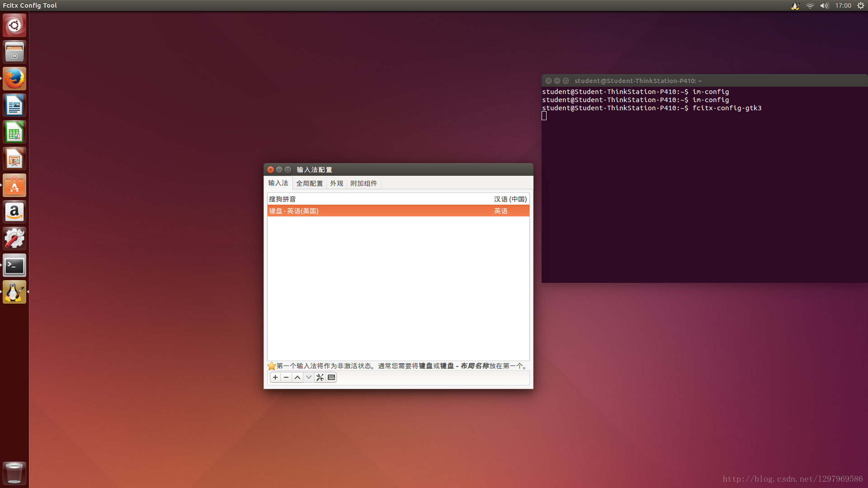Move selected input method up

[x=297, y=377]
